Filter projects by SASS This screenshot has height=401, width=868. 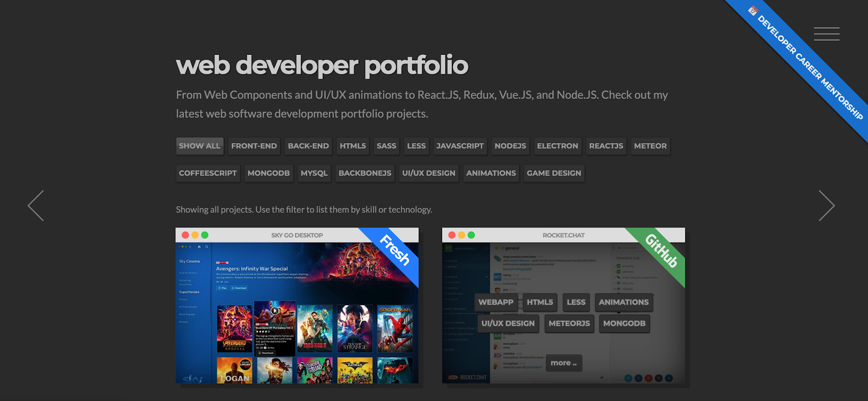coord(386,146)
